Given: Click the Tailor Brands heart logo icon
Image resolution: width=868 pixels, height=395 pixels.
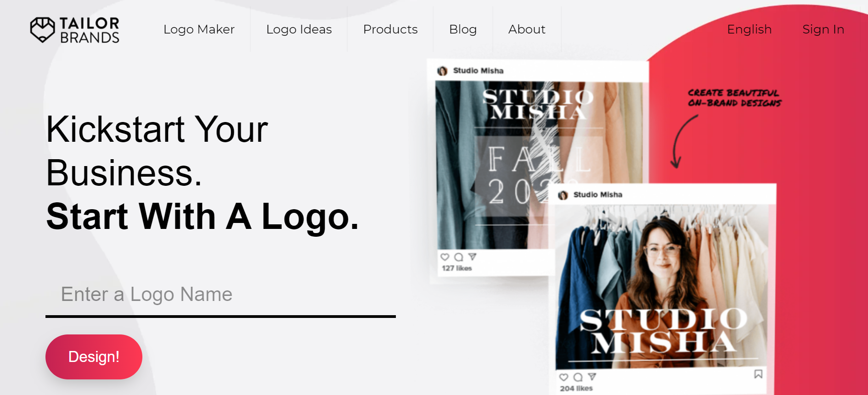Looking at the screenshot, I should (43, 30).
